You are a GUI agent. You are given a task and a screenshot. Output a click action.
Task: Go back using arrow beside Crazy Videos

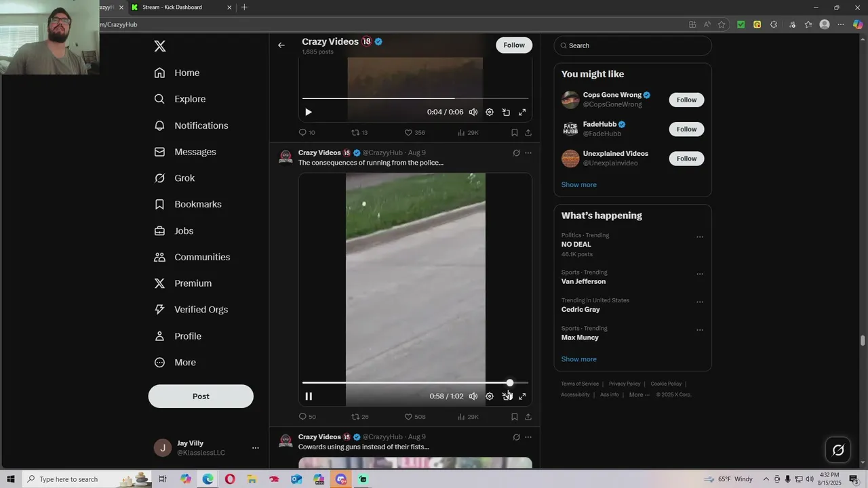[x=281, y=45]
